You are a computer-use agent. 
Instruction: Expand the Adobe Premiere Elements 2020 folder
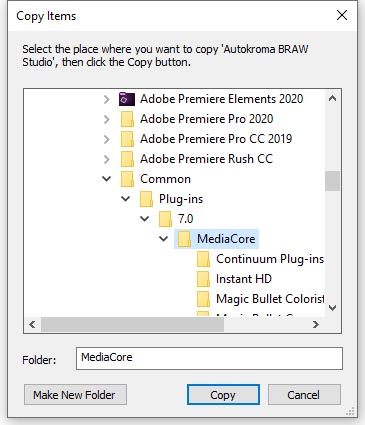click(x=107, y=99)
